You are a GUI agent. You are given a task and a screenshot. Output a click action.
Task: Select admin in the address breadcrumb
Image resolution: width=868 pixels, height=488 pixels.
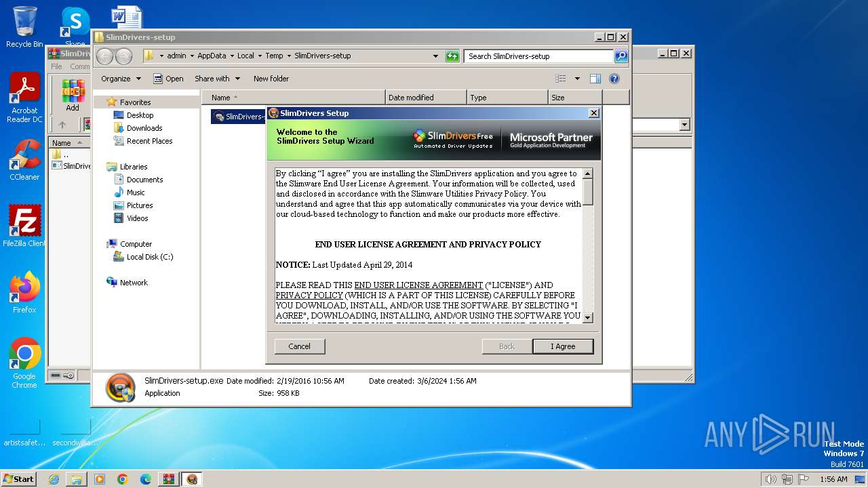(x=176, y=56)
